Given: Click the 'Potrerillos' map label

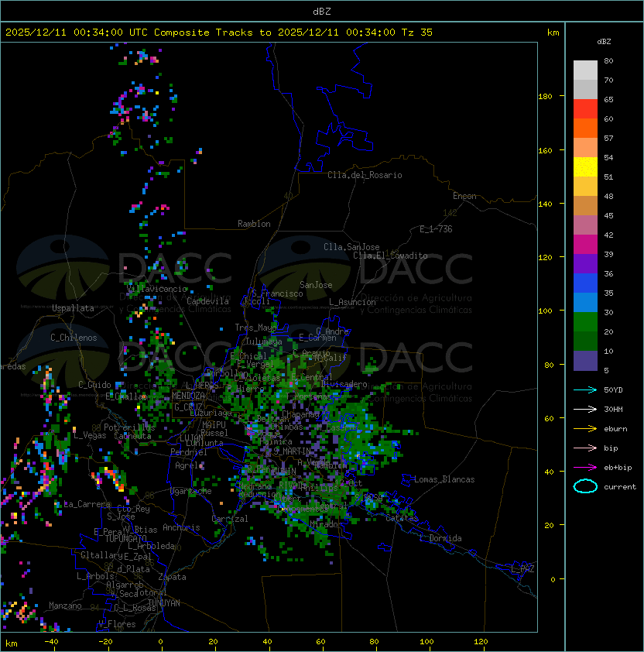Looking at the screenshot, I should click(x=129, y=427).
